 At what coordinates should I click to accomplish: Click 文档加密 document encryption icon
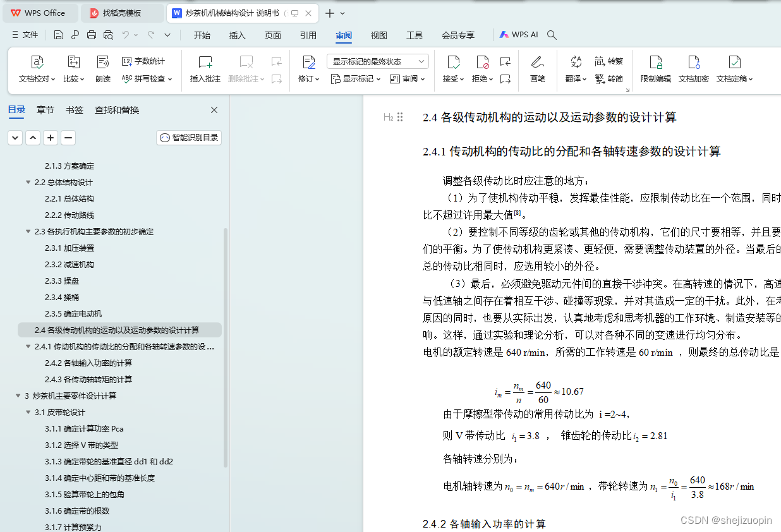(693, 62)
